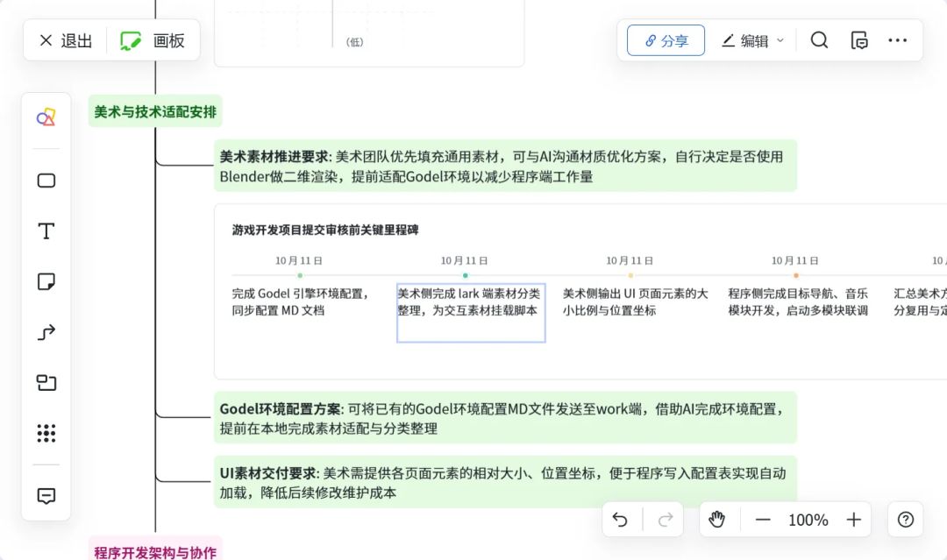Select the shapes library tool

coord(46,117)
